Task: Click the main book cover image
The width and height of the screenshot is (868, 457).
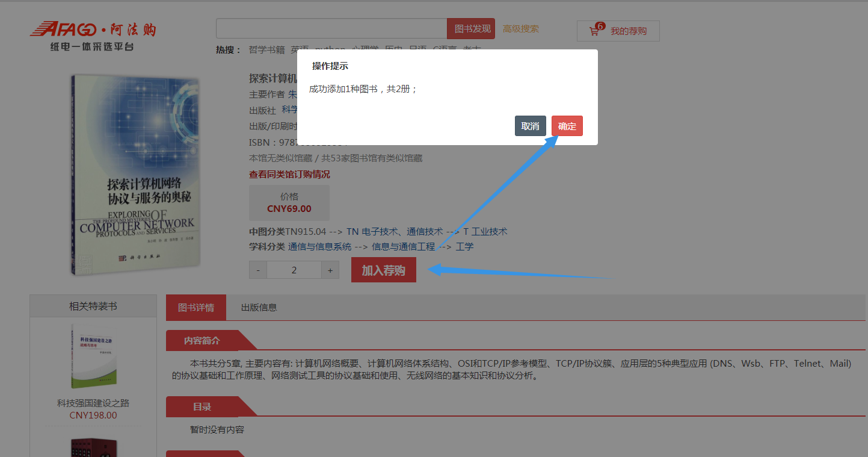Action: tap(135, 175)
